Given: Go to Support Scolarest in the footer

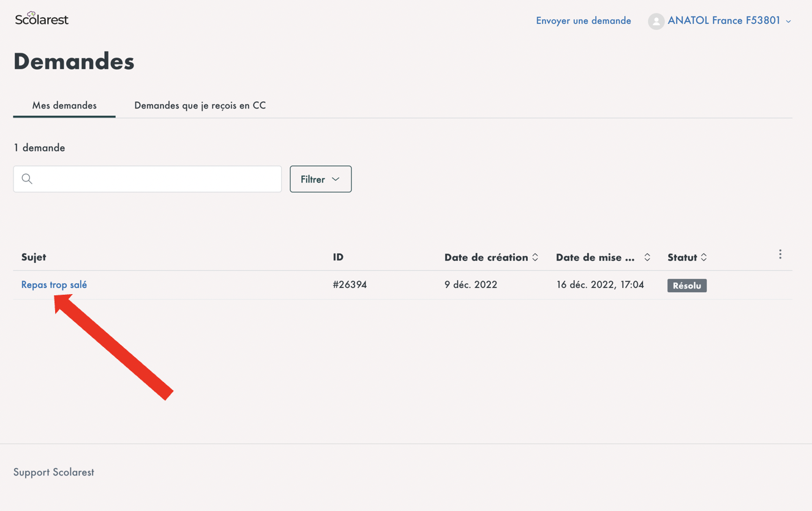Looking at the screenshot, I should coord(54,472).
